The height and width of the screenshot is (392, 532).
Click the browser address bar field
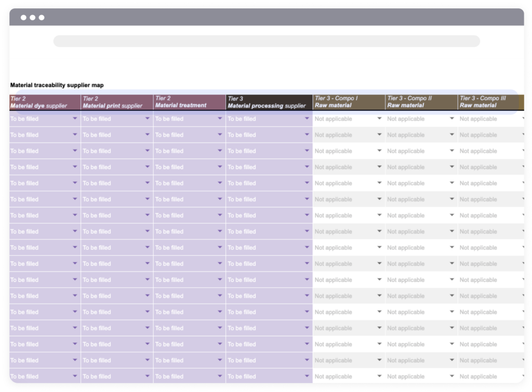tap(267, 42)
